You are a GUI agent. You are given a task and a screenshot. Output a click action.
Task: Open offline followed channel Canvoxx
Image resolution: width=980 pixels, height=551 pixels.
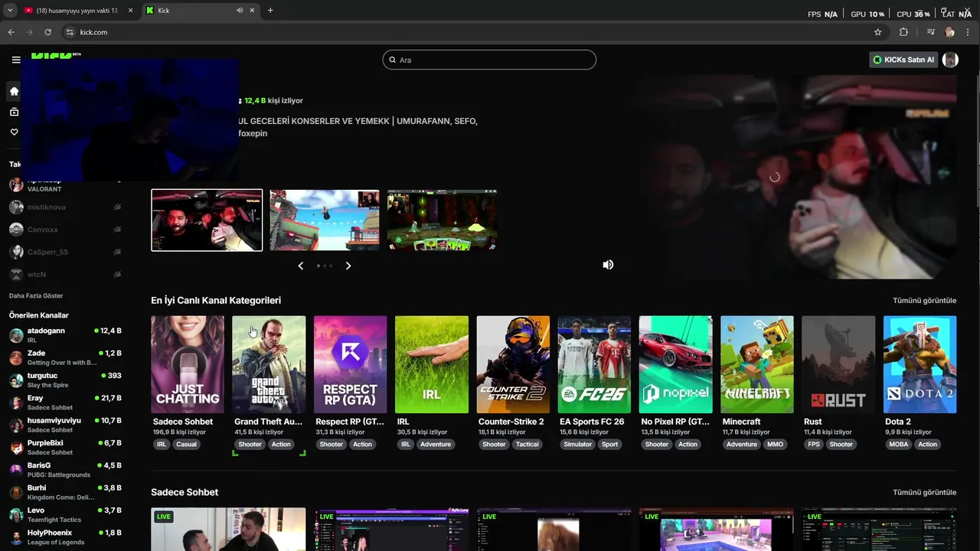pos(65,230)
